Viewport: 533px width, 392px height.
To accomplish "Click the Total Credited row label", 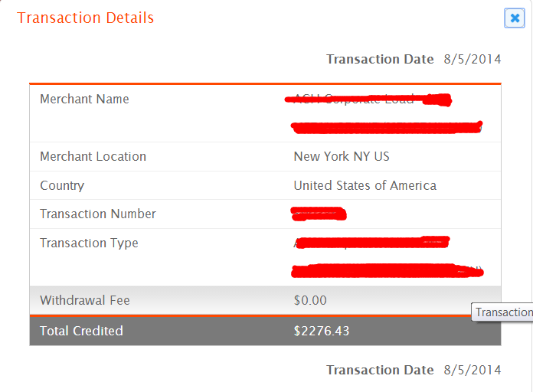I will click(82, 331).
